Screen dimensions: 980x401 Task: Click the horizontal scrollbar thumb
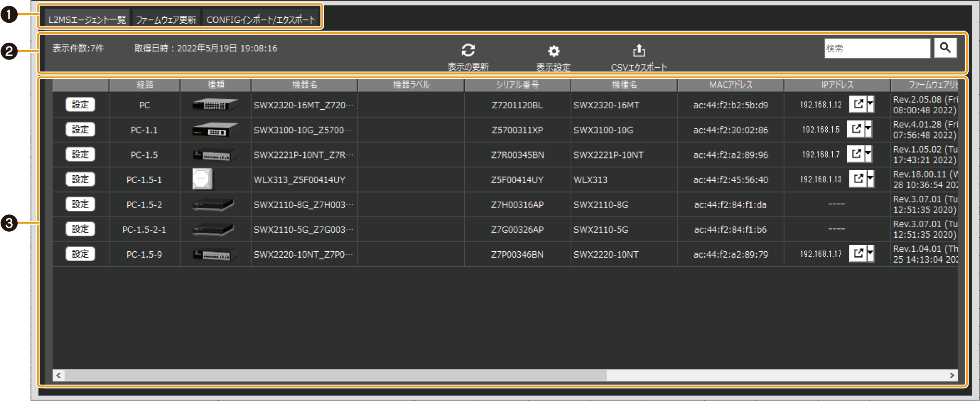pos(336,375)
